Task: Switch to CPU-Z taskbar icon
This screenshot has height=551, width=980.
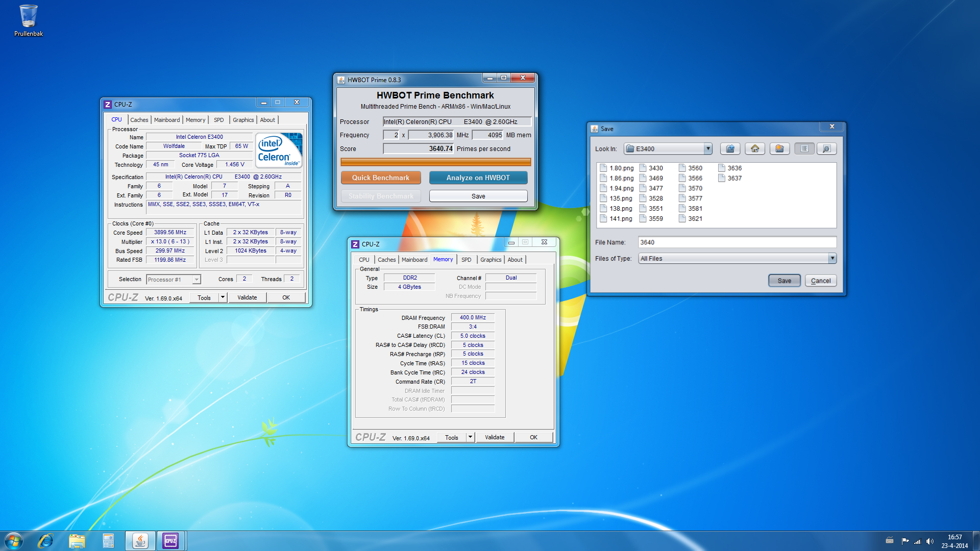Action: [170, 541]
